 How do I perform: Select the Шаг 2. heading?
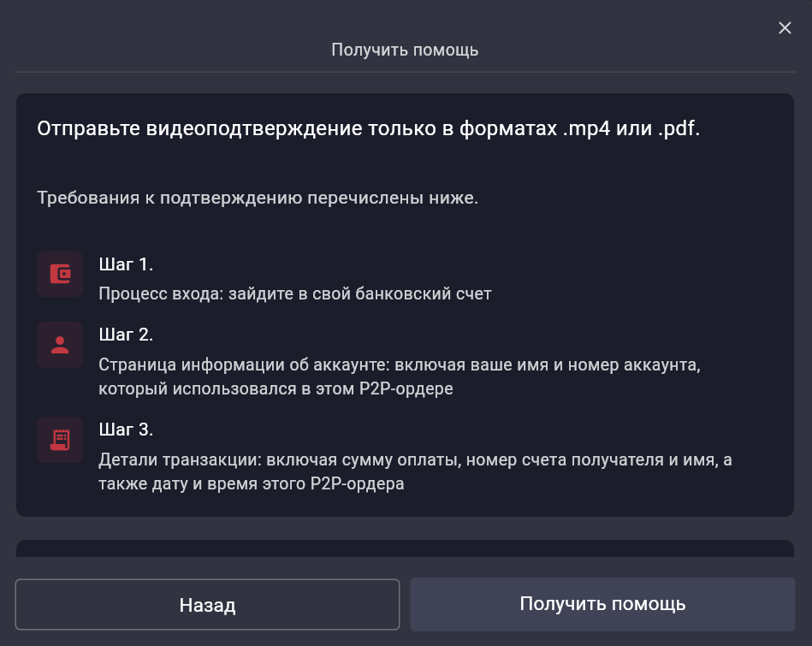126,335
